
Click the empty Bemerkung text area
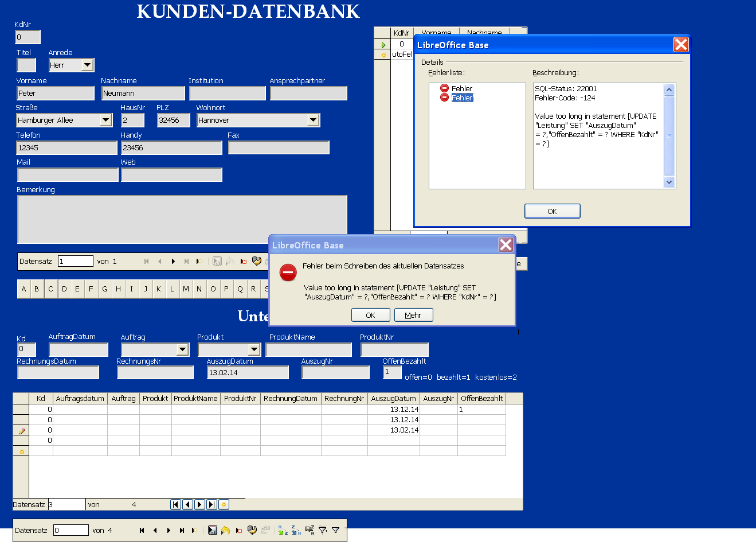[182, 220]
